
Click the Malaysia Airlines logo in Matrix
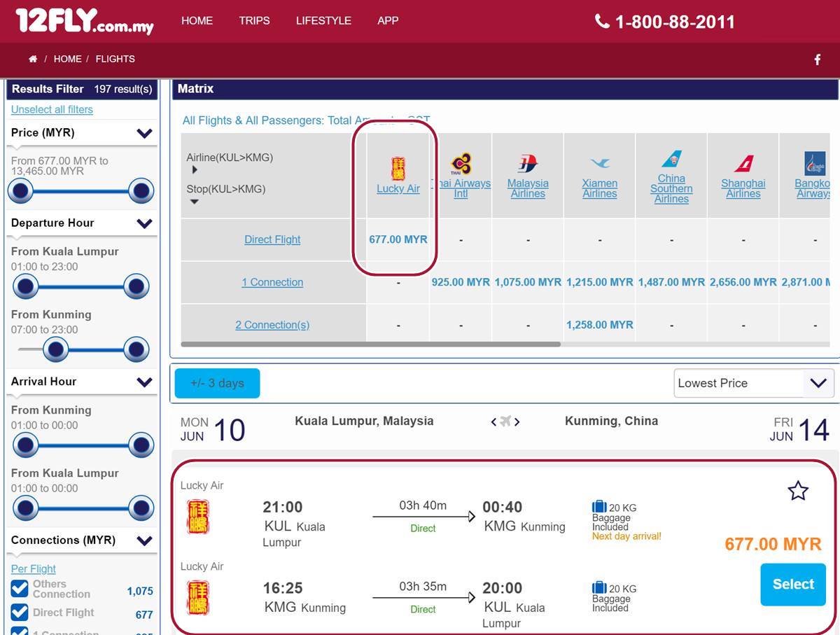[x=528, y=164]
